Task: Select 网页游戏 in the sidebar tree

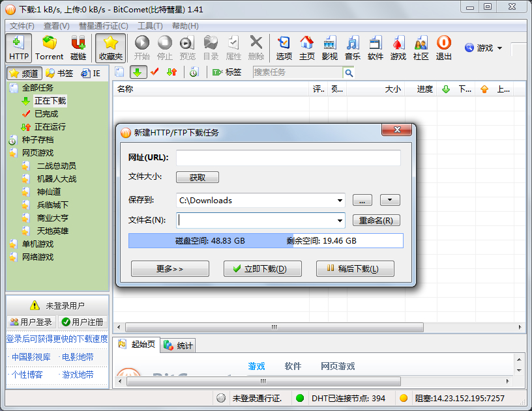Action: 38,153
